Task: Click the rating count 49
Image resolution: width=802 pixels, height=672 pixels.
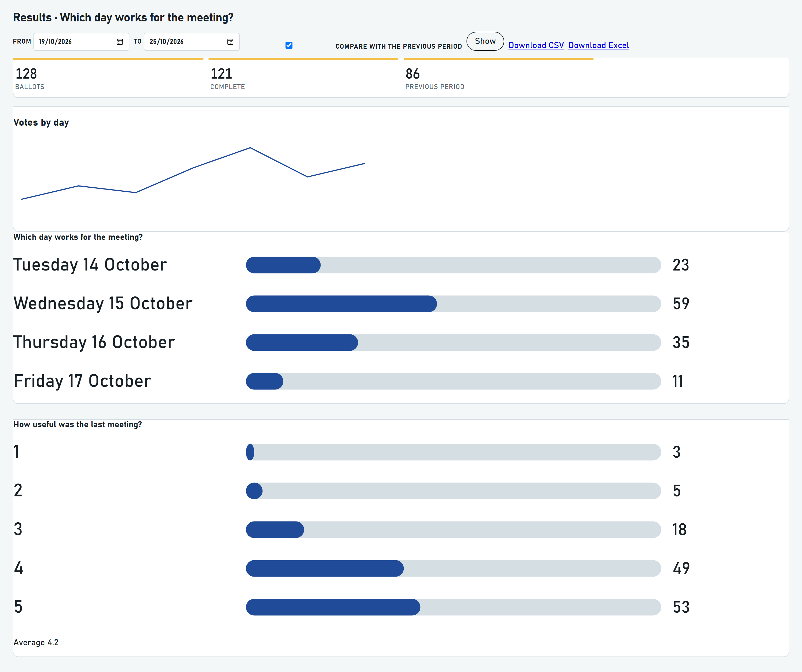Action: point(681,568)
